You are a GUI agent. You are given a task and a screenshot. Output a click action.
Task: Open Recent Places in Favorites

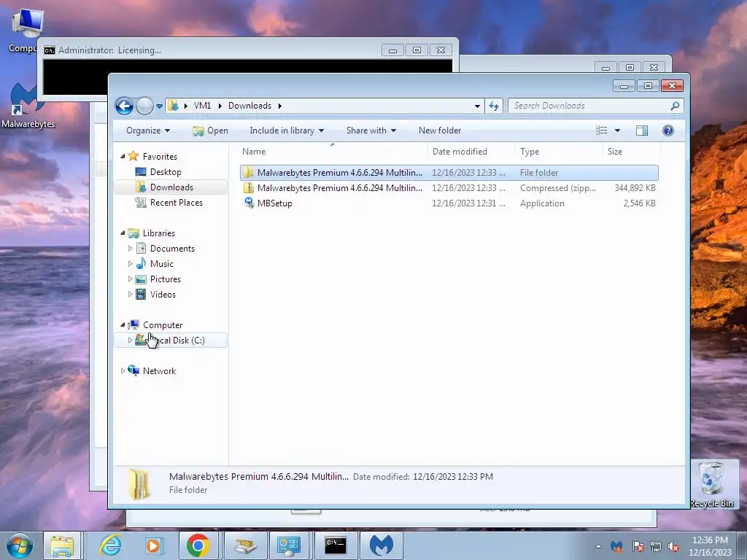176,203
